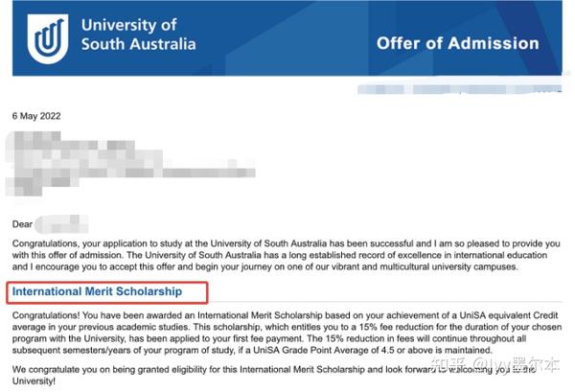This screenshot has height=392, width=575.
Task: Click the 6 May 2022 date
Action: pyautogui.click(x=36, y=116)
